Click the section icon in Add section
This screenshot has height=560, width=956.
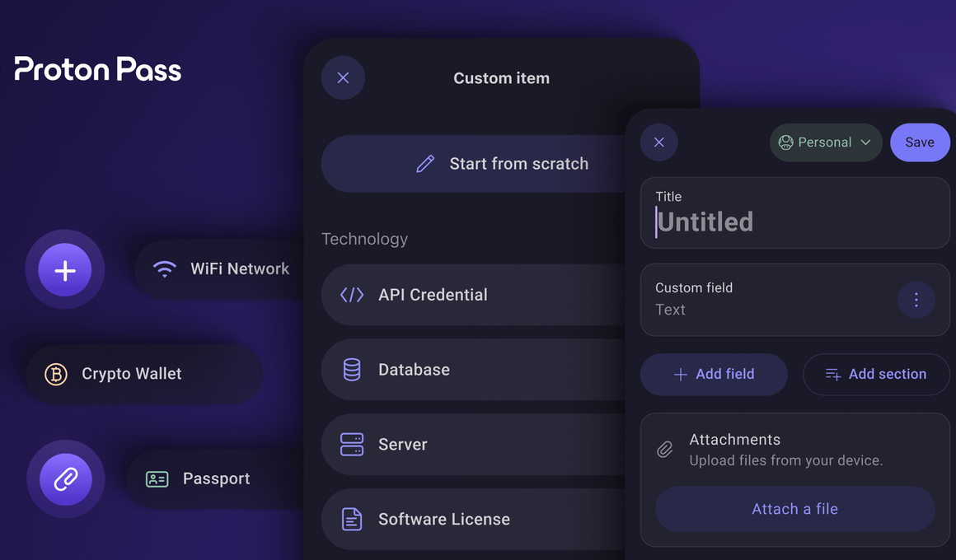[x=833, y=374]
